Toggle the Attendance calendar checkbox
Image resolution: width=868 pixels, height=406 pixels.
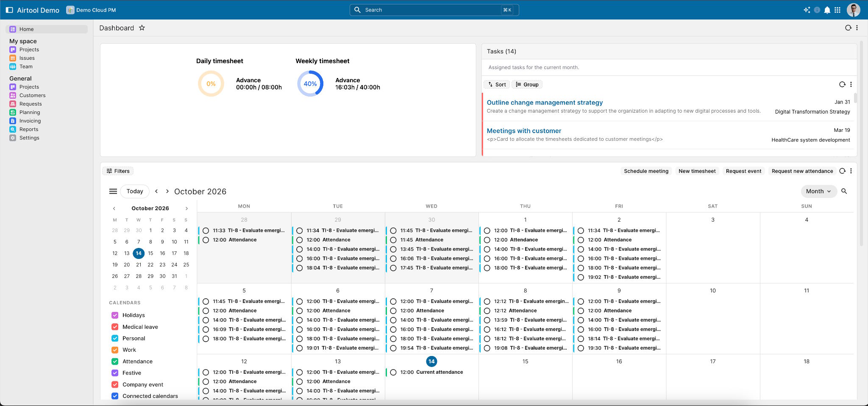click(x=115, y=361)
